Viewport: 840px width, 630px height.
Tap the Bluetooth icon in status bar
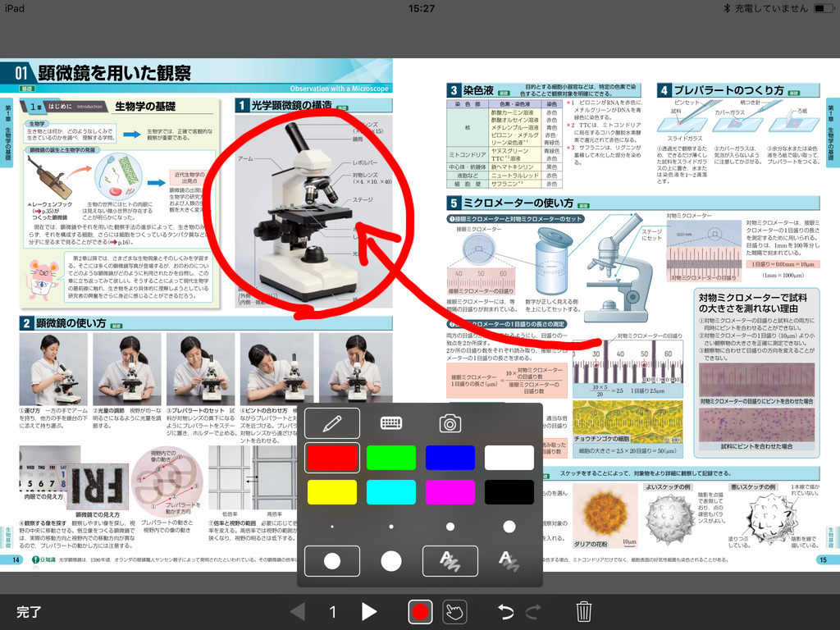tap(727, 8)
